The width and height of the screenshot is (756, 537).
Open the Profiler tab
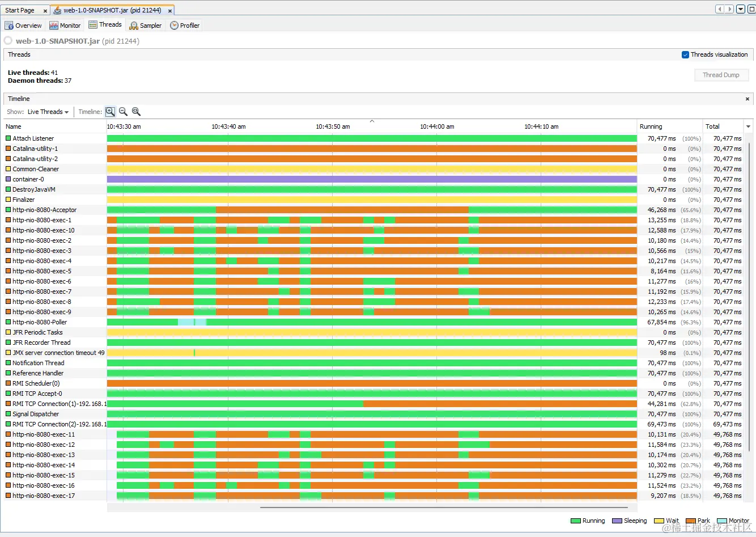tap(185, 26)
